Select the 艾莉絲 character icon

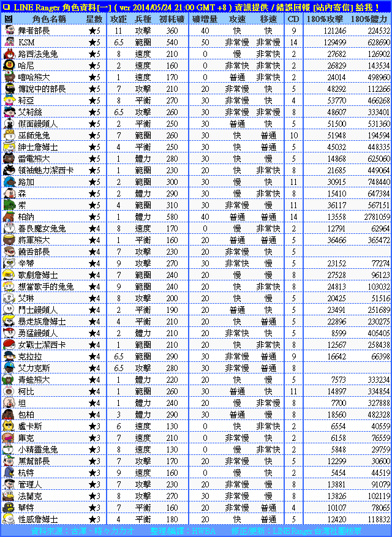[9, 112]
